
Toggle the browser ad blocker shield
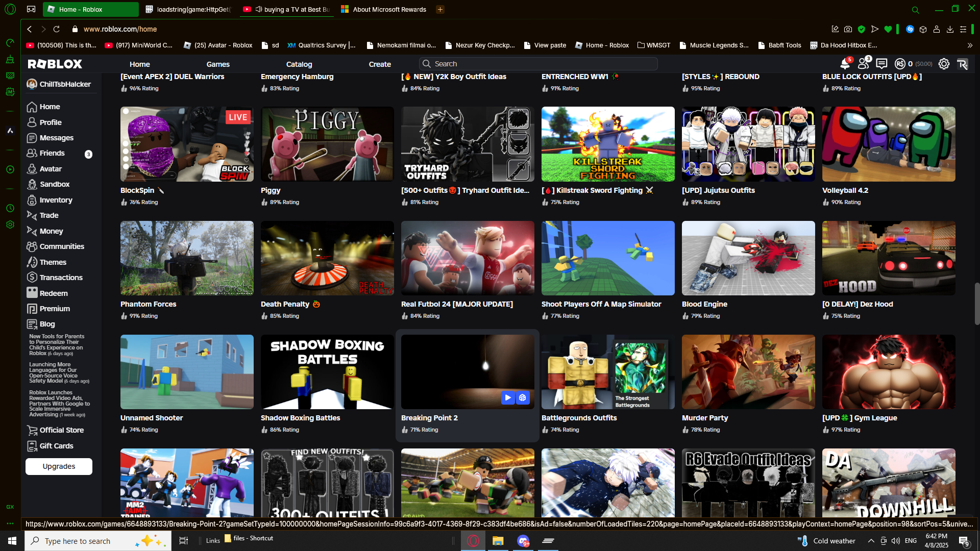coord(862,29)
